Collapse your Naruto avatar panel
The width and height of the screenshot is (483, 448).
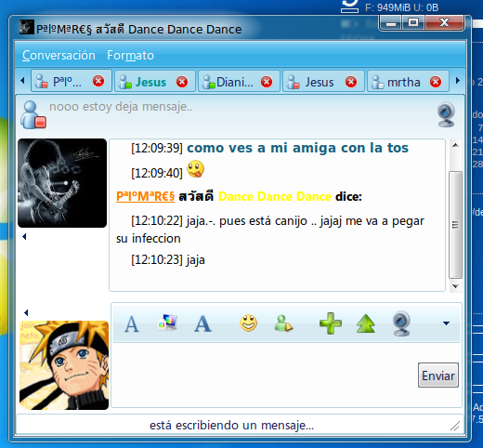coord(26,312)
